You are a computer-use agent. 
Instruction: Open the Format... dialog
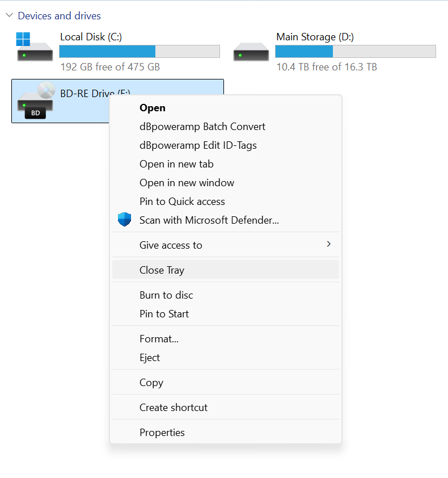point(159,339)
